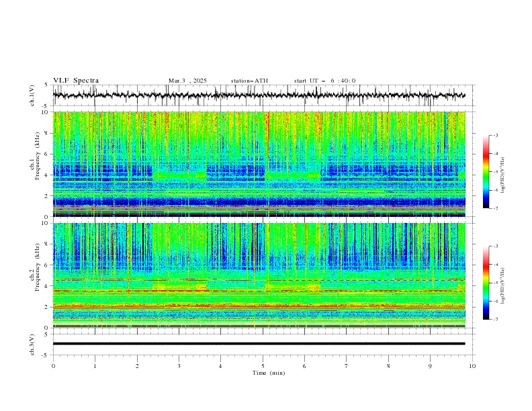Click time axis tick label '10'

click(472, 366)
